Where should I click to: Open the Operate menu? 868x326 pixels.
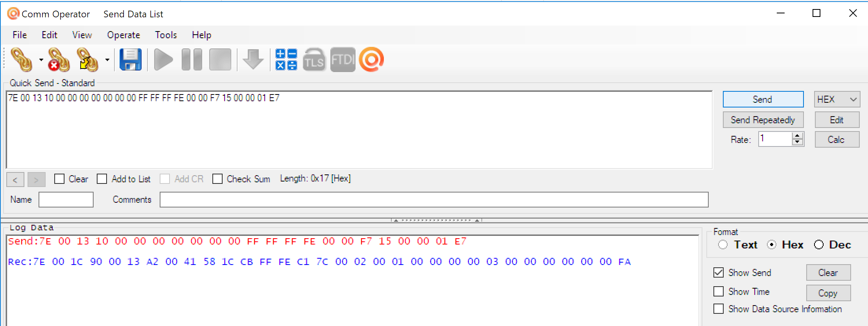coord(123,35)
